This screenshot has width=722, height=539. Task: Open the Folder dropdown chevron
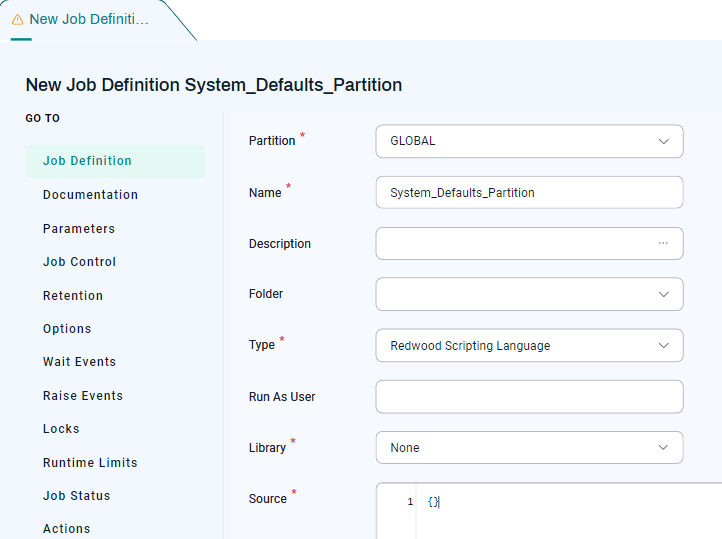point(663,294)
